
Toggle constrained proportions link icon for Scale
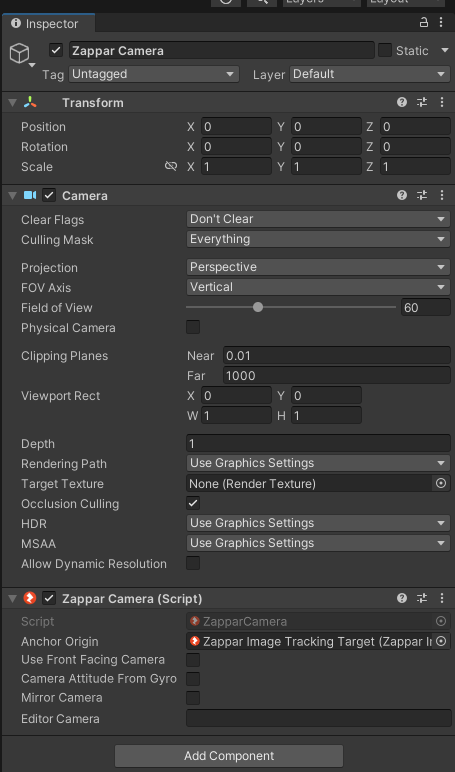[x=171, y=166]
